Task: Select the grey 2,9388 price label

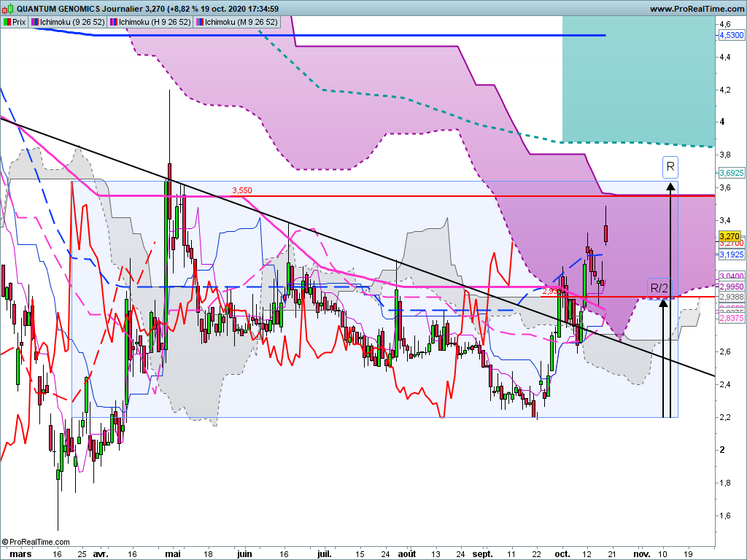Action: coord(731,297)
